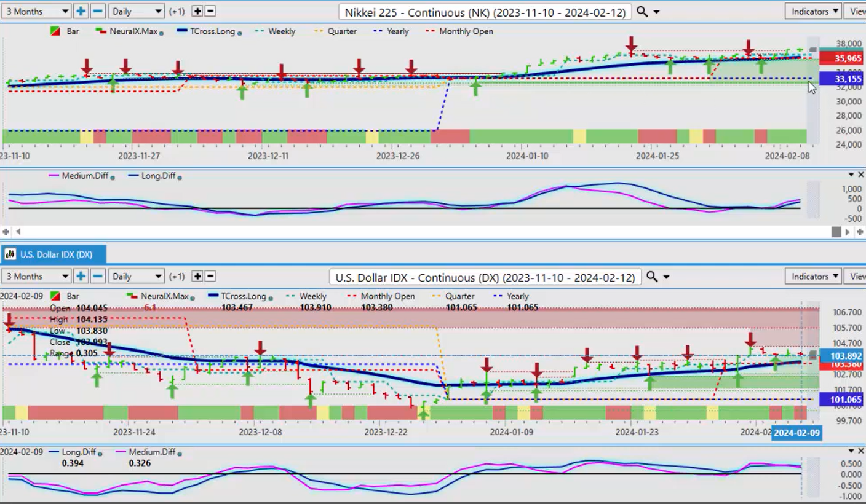The width and height of the screenshot is (866, 504).
Task: Click small plus box beside (+1) on Nikkei chart
Action: point(197,11)
